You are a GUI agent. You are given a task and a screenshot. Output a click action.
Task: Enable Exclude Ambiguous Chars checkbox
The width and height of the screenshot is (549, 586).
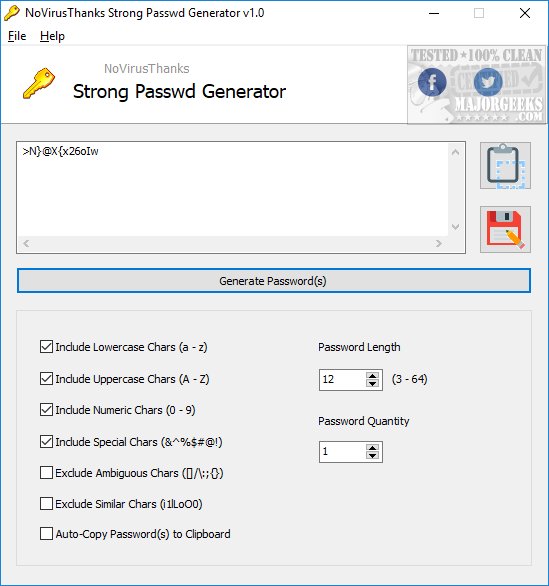pos(46,473)
